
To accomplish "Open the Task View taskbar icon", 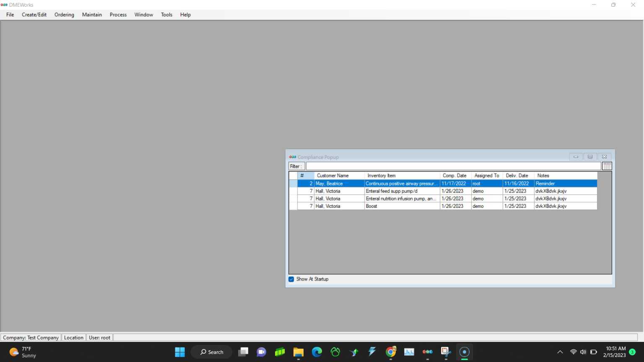I will [x=243, y=352].
